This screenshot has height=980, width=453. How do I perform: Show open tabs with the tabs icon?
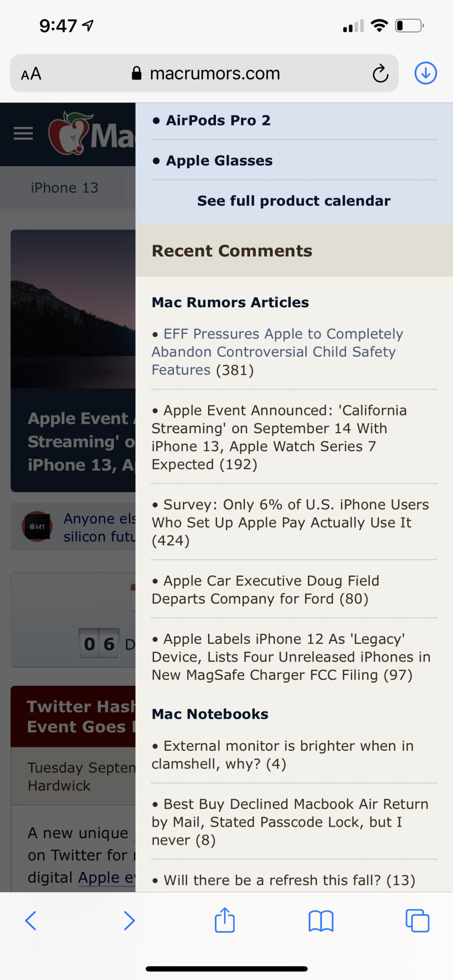coord(417,921)
